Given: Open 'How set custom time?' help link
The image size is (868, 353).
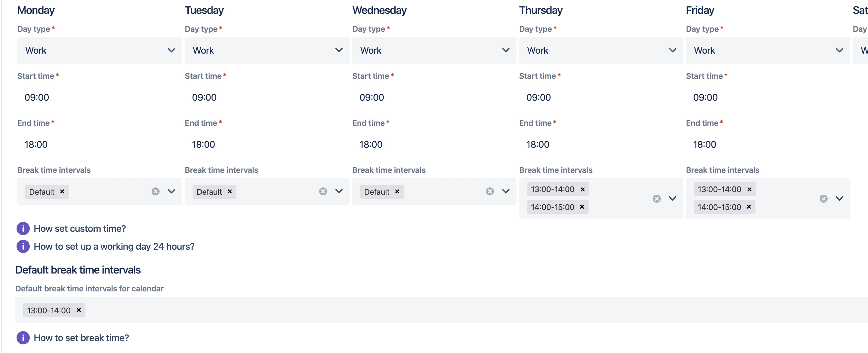Looking at the screenshot, I should tap(80, 228).
